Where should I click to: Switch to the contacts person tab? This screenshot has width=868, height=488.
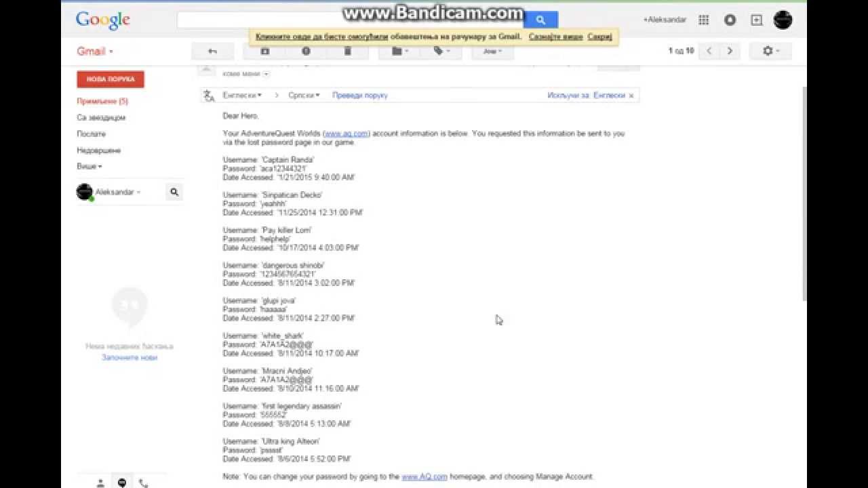point(100,483)
